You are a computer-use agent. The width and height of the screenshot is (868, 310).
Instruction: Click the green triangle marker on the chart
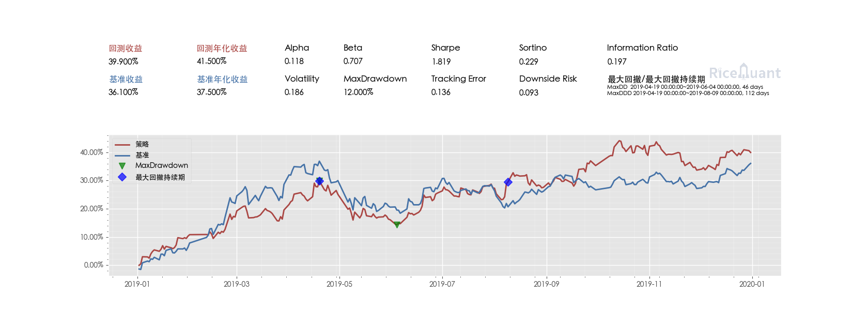(x=397, y=225)
